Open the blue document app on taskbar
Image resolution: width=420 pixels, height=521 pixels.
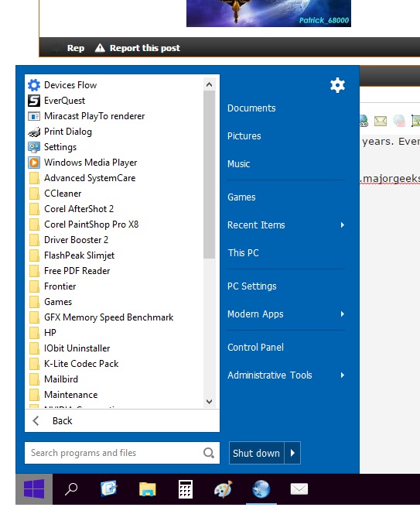coord(109,488)
